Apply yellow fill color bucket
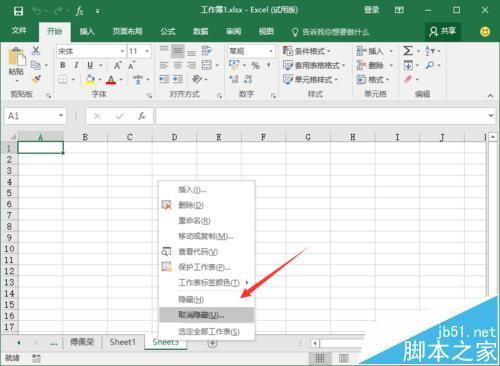This screenshot has height=366, width=500. [90, 79]
